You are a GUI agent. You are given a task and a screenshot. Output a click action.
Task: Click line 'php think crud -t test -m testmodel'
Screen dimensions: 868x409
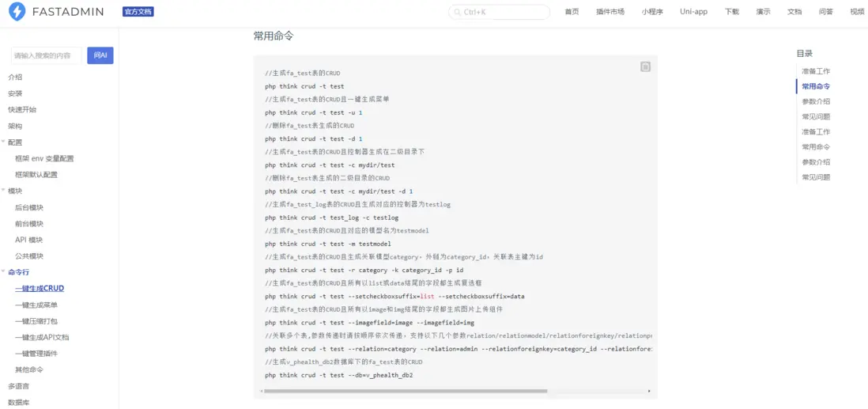pyautogui.click(x=328, y=244)
